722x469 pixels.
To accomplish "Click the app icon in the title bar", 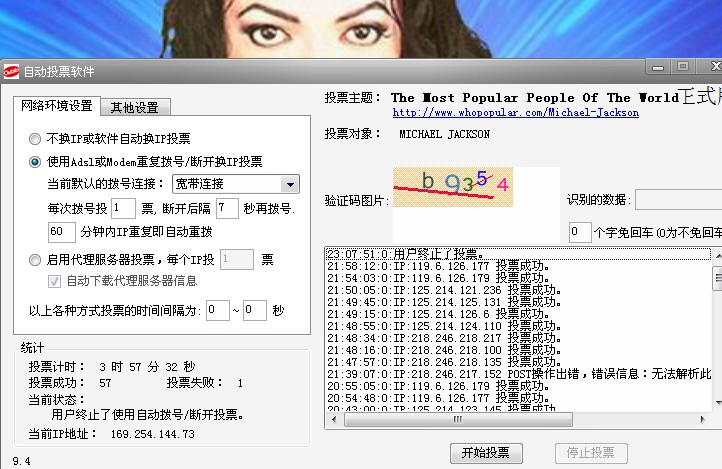I will [11, 71].
